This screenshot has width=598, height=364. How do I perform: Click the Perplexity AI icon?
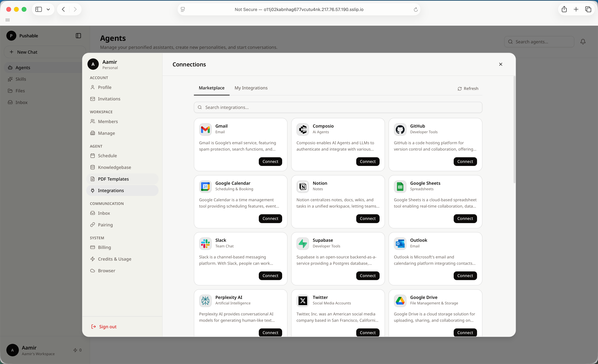tap(205, 300)
